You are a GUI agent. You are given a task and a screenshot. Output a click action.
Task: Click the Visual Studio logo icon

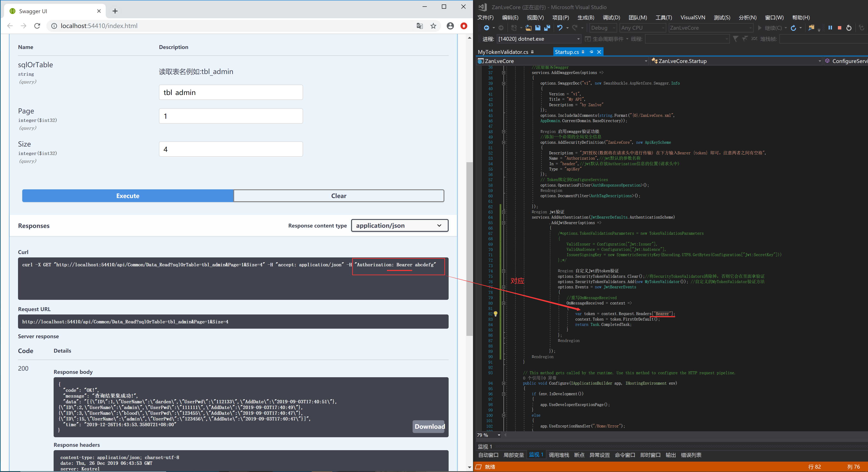(x=483, y=7)
